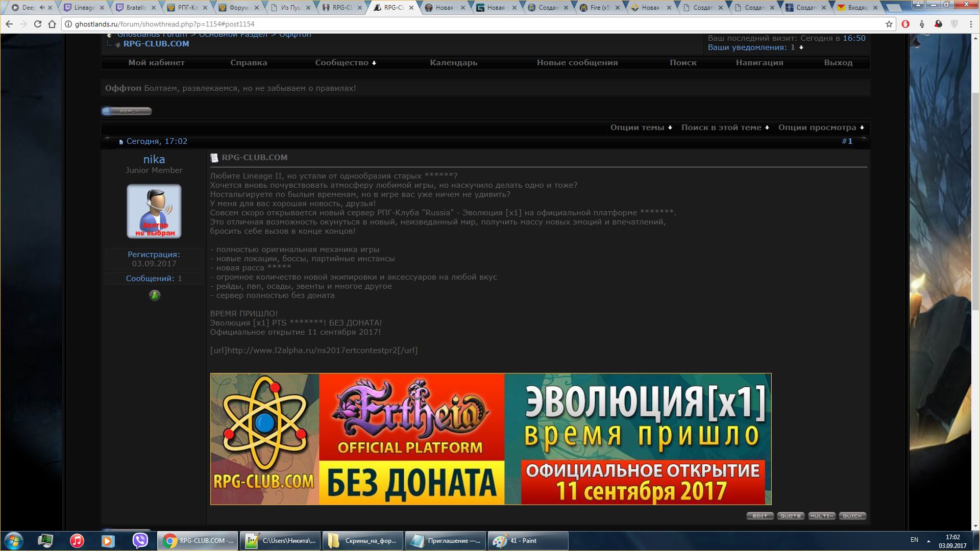Switch to the Из Пуш browser tab
The height and width of the screenshot is (551, 980).
[291, 8]
